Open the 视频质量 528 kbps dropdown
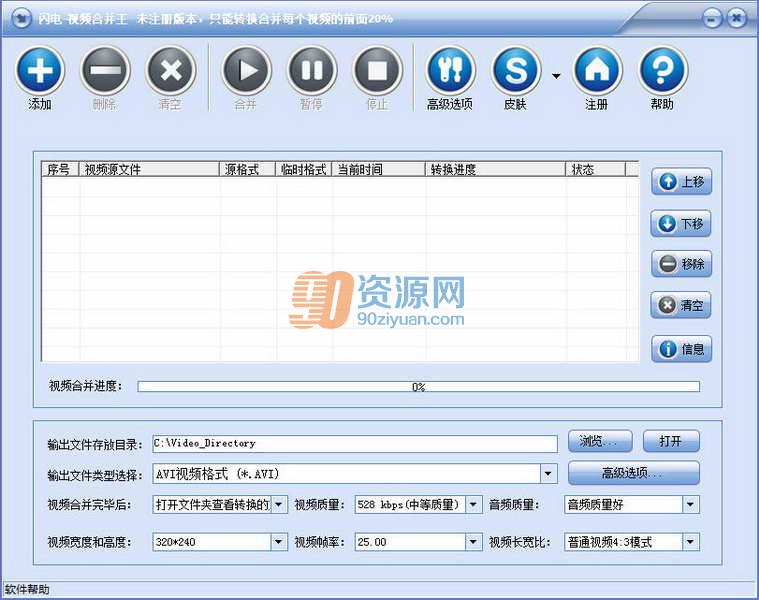 tap(473, 505)
